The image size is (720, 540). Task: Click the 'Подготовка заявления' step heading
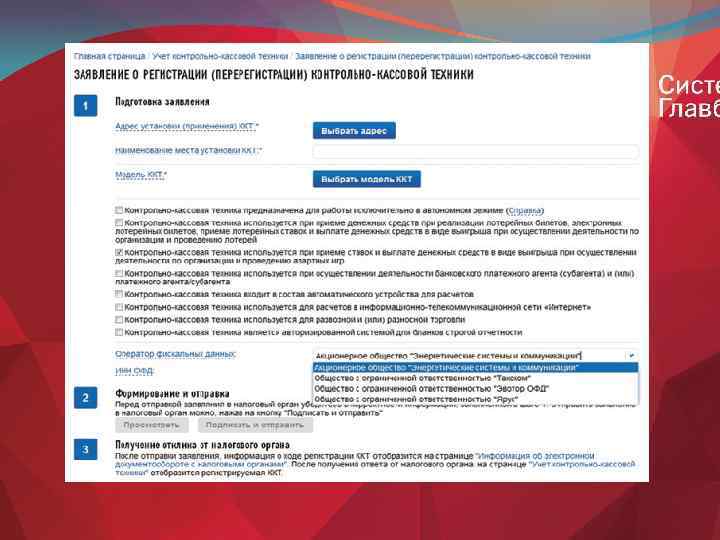162,102
